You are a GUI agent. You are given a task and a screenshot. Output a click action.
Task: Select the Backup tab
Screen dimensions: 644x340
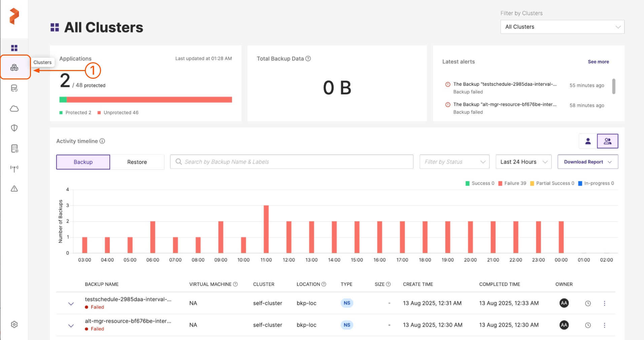83,162
